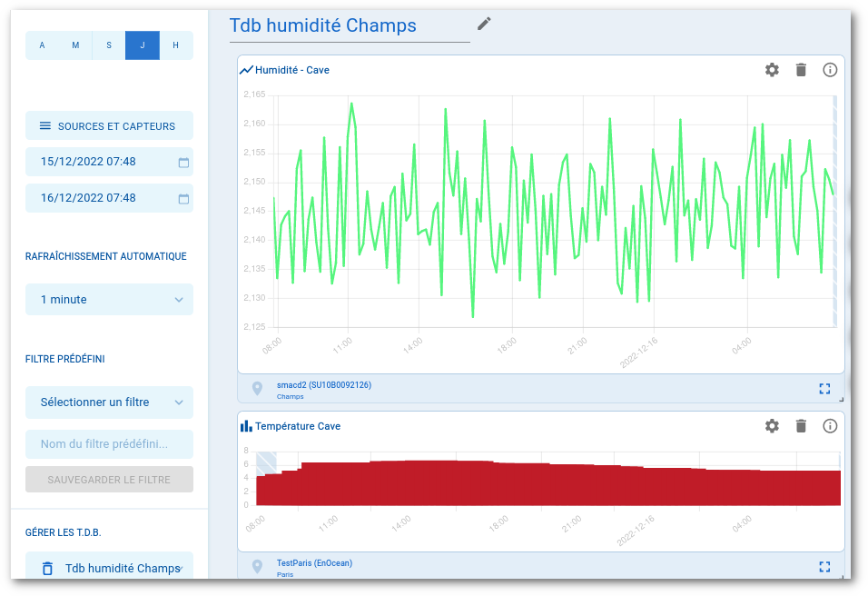The image size is (868, 596).
Task: Select the A period toggle
Action: point(42,45)
